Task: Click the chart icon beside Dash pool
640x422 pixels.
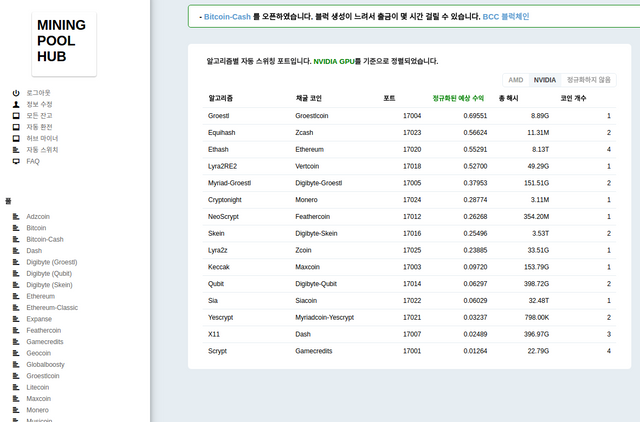Action: pos(16,251)
